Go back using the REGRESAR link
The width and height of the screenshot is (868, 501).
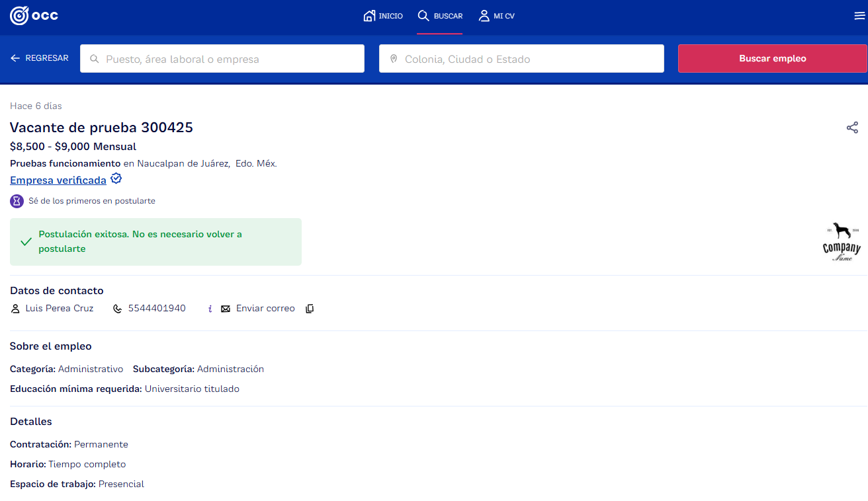point(40,58)
